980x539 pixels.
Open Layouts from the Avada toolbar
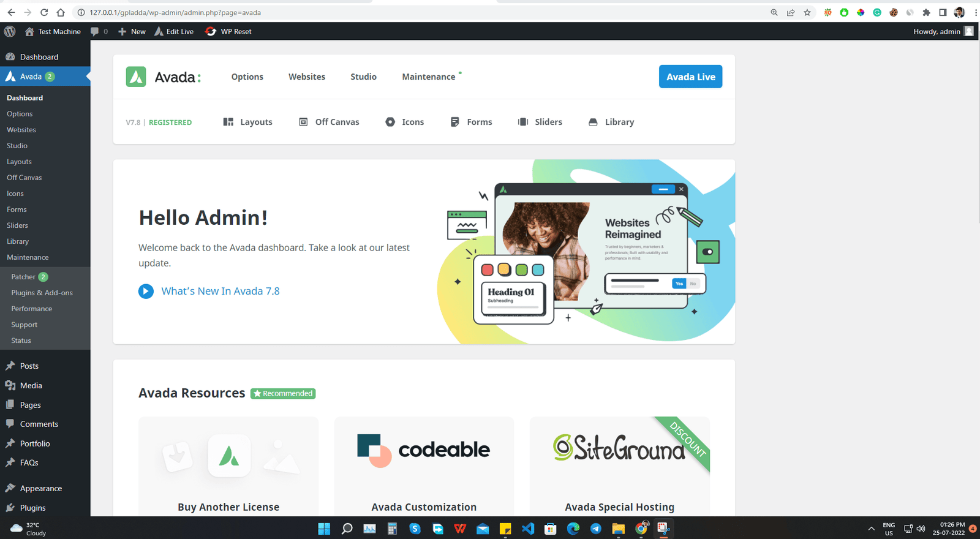pyautogui.click(x=248, y=122)
